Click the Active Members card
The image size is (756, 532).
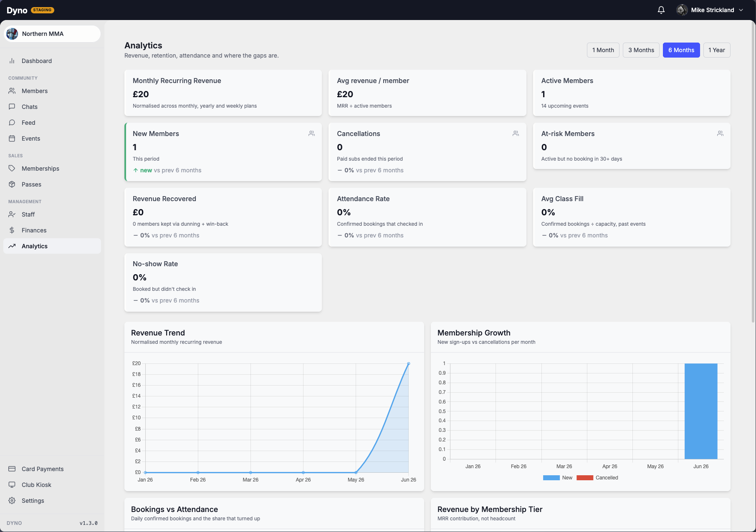click(632, 93)
